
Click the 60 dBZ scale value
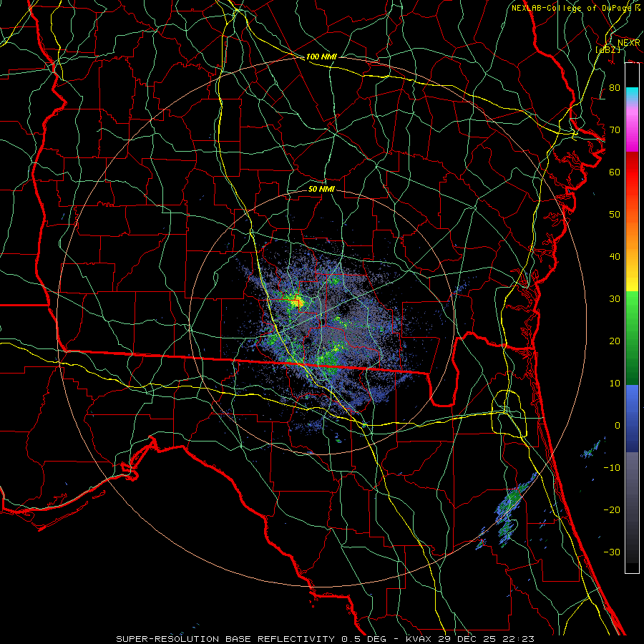615,172
